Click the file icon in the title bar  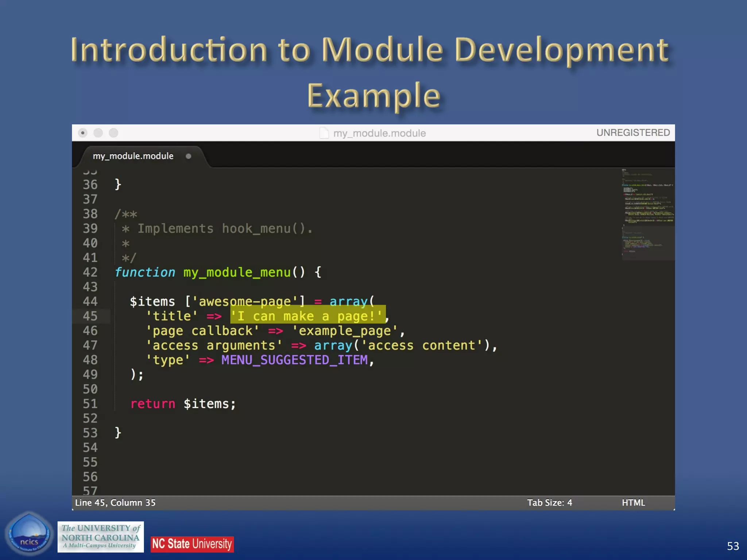click(x=324, y=133)
